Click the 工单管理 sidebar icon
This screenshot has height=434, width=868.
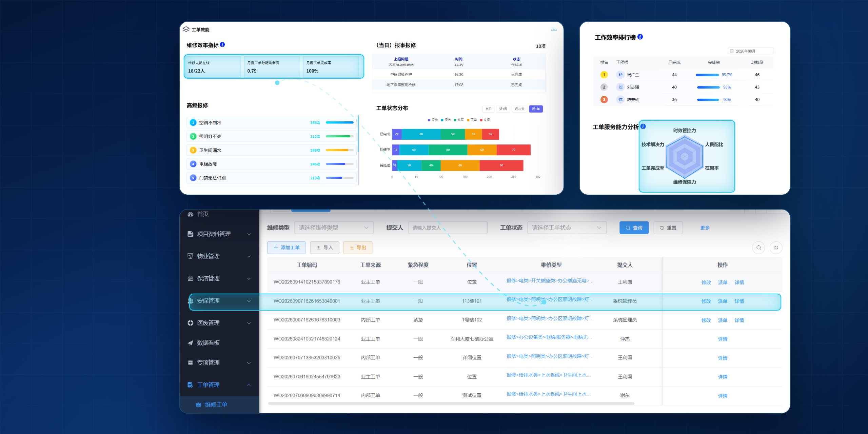(x=190, y=385)
